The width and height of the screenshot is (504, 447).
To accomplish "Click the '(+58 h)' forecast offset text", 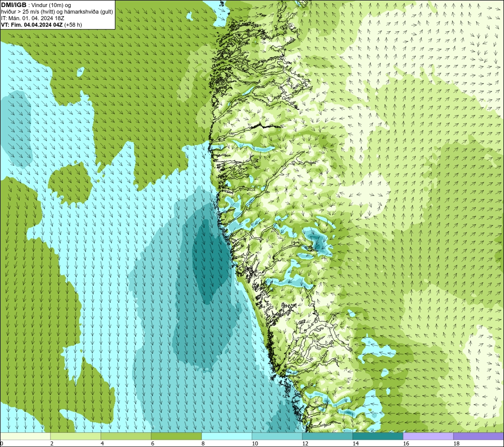I will (x=73, y=25).
